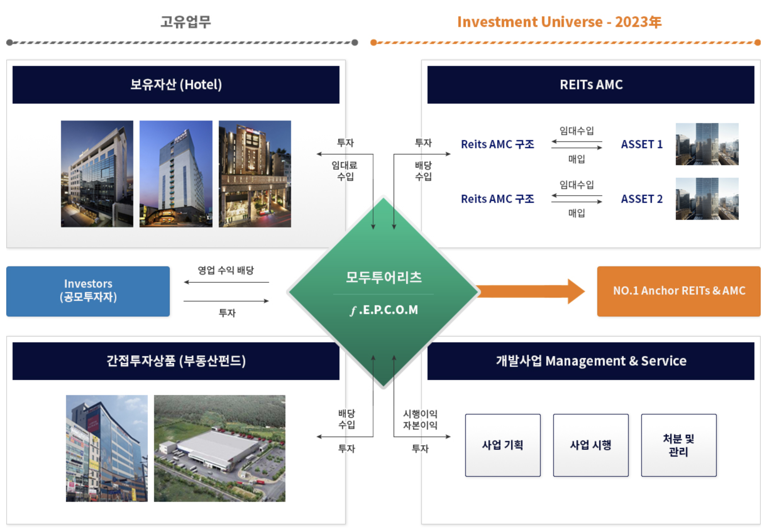Image resolution: width=767 pixels, height=532 pixels.
Task: Click the 사업 기획 box
Action: tap(502, 445)
